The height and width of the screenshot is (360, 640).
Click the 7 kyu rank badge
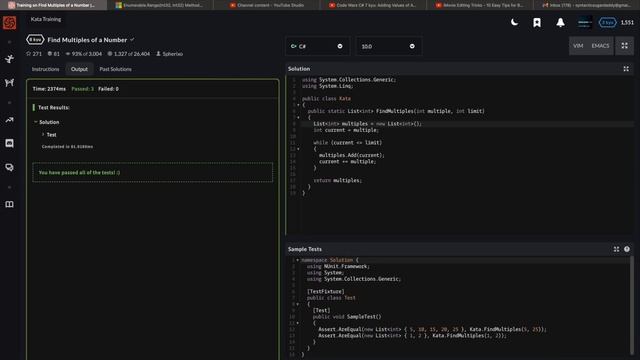click(x=607, y=22)
